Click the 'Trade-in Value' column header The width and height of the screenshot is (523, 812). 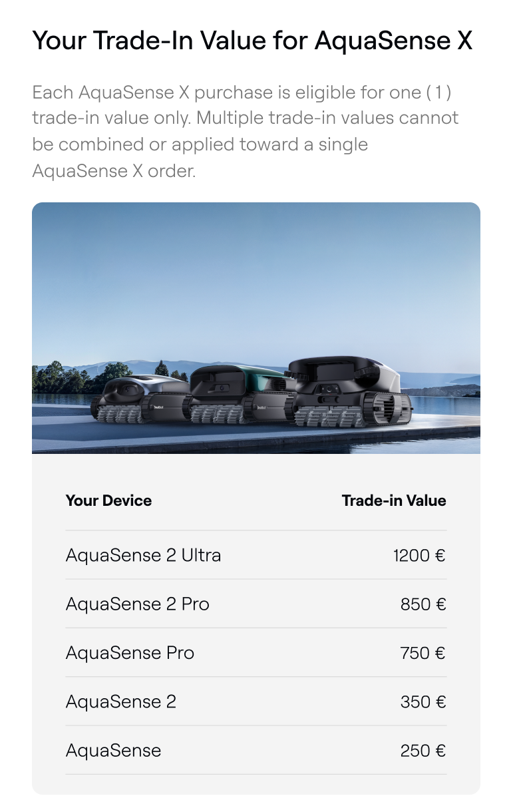tap(394, 501)
